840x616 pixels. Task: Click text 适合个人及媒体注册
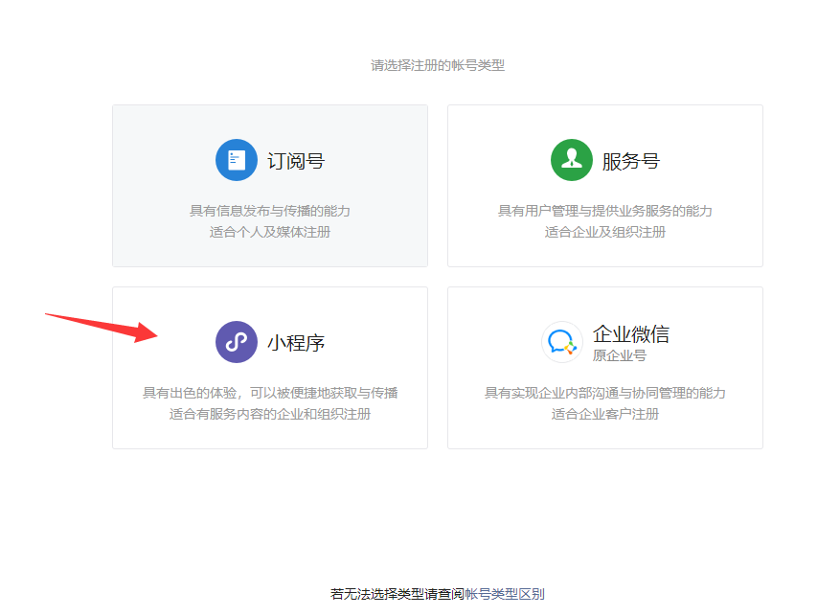point(270,232)
